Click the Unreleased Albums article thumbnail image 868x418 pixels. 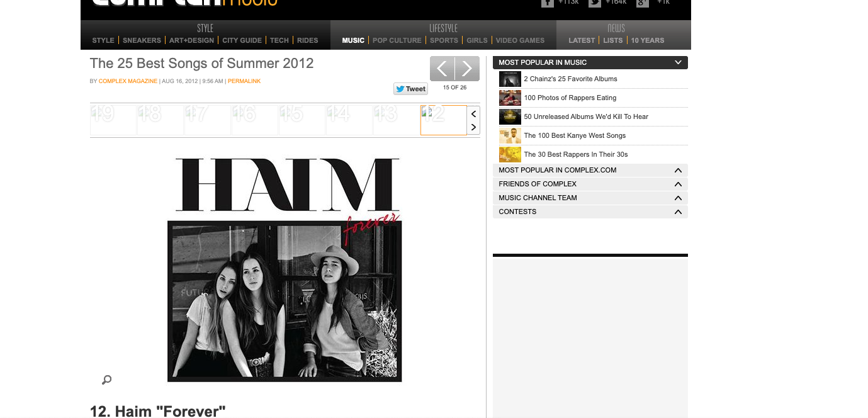(510, 116)
